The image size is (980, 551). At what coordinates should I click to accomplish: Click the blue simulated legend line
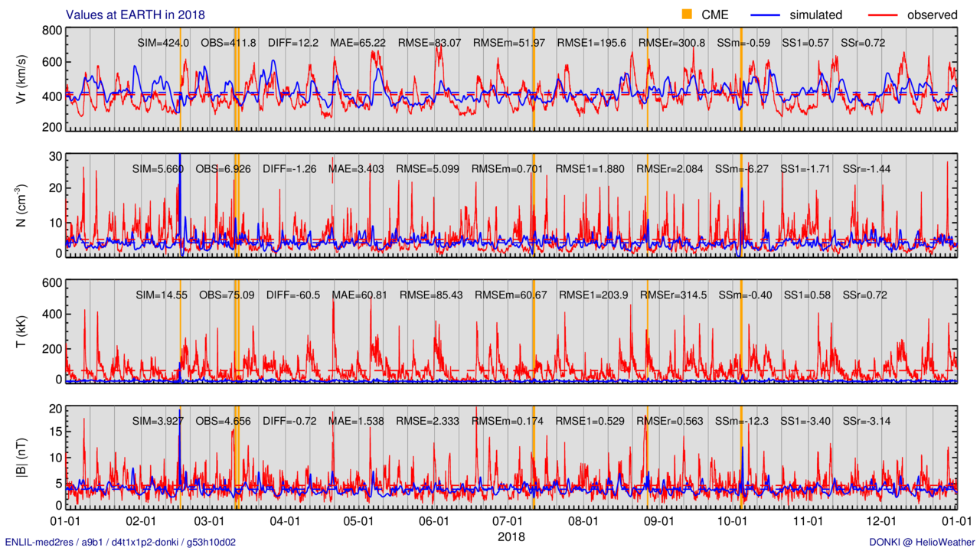[x=771, y=14]
